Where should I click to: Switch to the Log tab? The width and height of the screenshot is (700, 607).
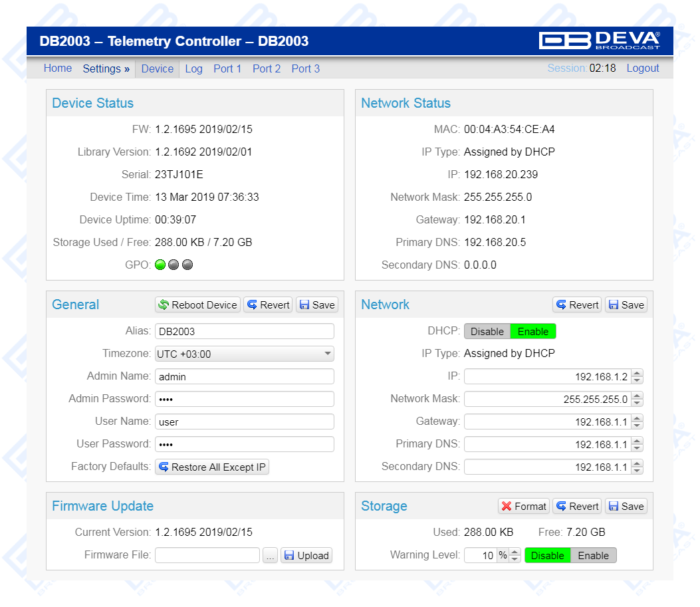click(193, 68)
